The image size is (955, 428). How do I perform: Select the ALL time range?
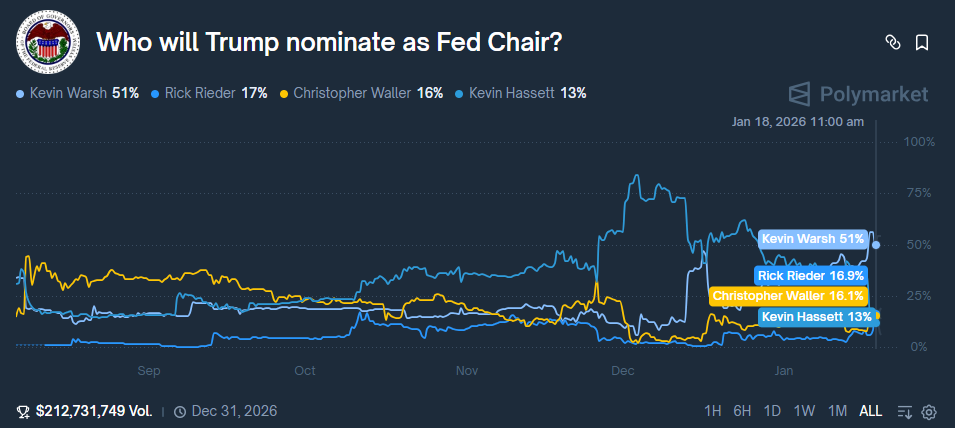[x=871, y=411]
